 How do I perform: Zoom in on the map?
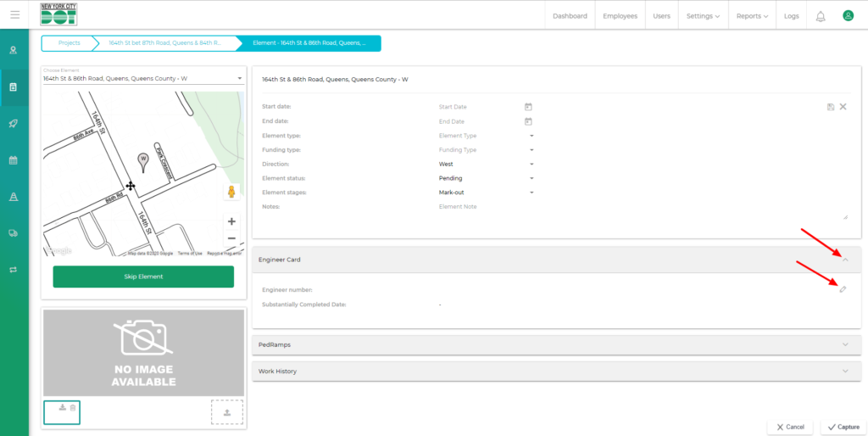tap(231, 221)
